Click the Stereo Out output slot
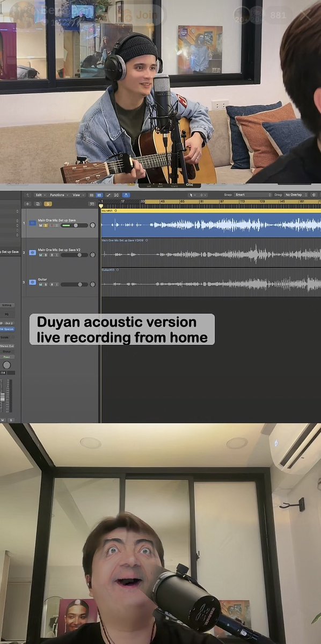The width and height of the screenshot is (321, 644). tap(6, 346)
